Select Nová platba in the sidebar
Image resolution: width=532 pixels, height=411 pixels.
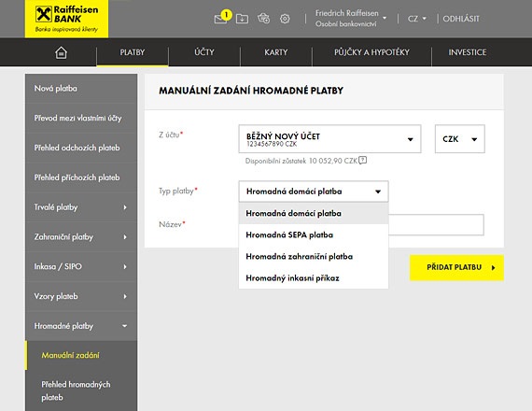point(81,89)
